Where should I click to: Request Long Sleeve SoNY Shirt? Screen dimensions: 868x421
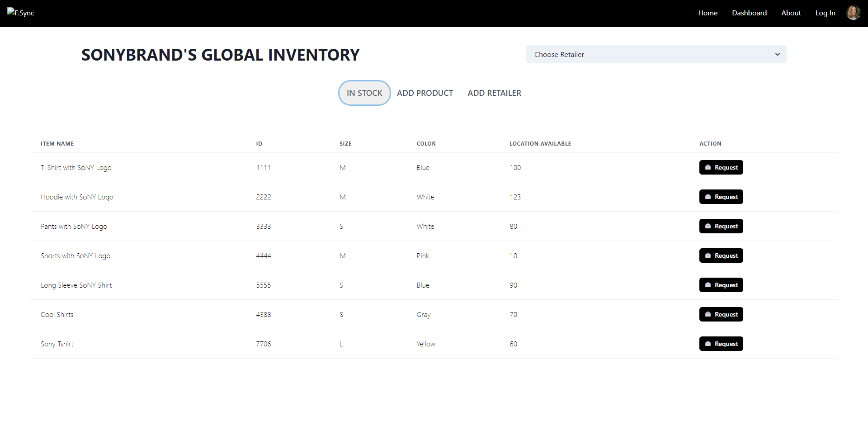coord(721,285)
